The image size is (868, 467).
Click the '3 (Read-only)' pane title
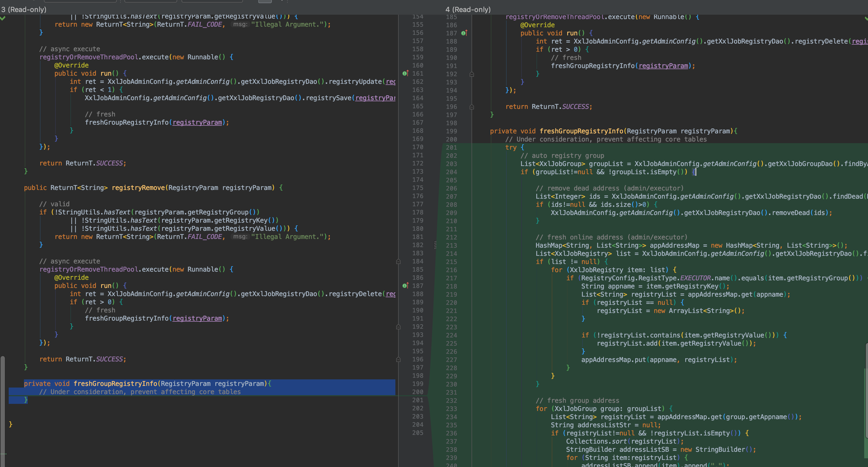(x=24, y=10)
